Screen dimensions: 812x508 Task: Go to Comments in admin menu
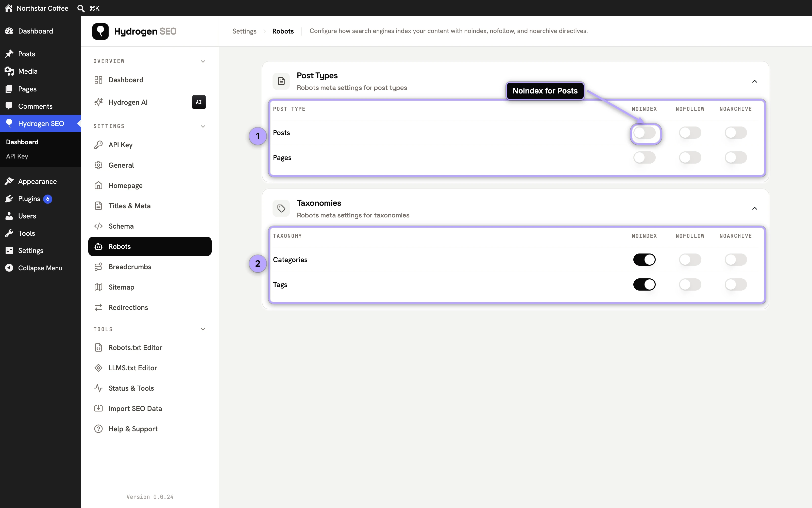point(41,106)
